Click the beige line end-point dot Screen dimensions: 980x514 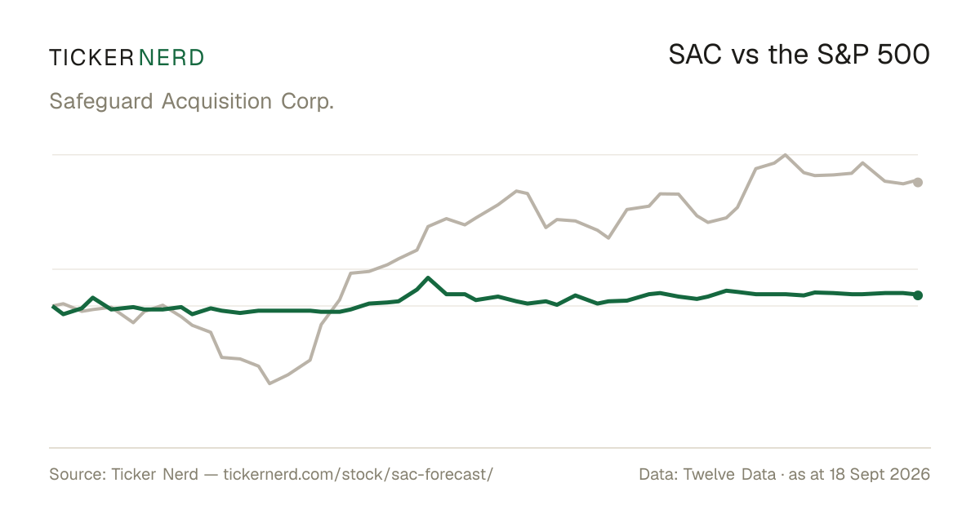918,182
